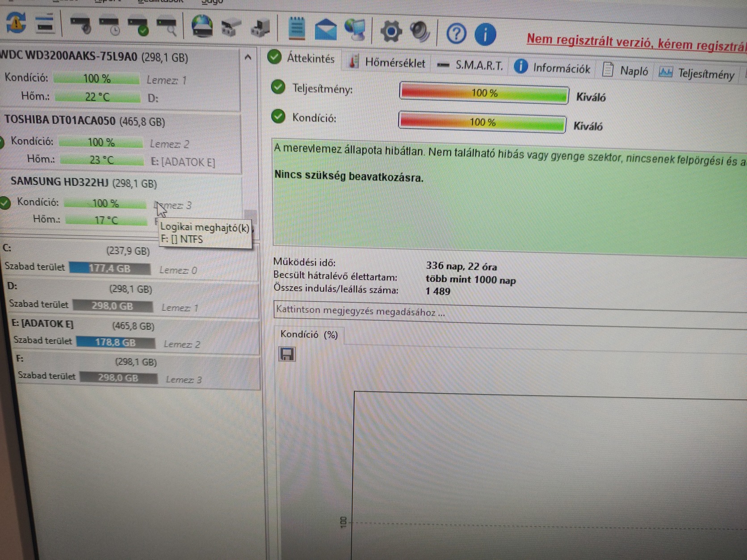Select the Kondíció (%) chart tab
This screenshot has width=747, height=560.
click(309, 335)
